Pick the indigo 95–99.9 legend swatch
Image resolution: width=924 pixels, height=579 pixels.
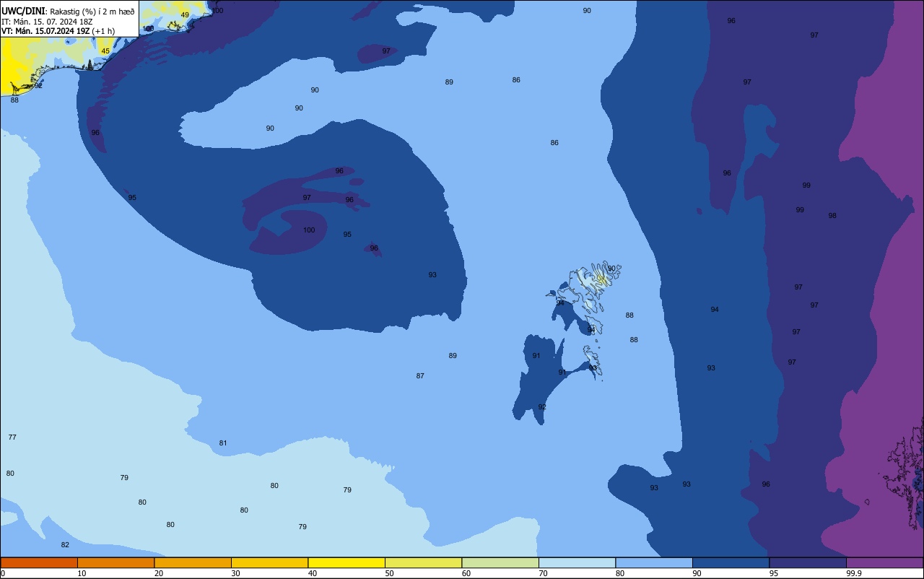point(808,562)
